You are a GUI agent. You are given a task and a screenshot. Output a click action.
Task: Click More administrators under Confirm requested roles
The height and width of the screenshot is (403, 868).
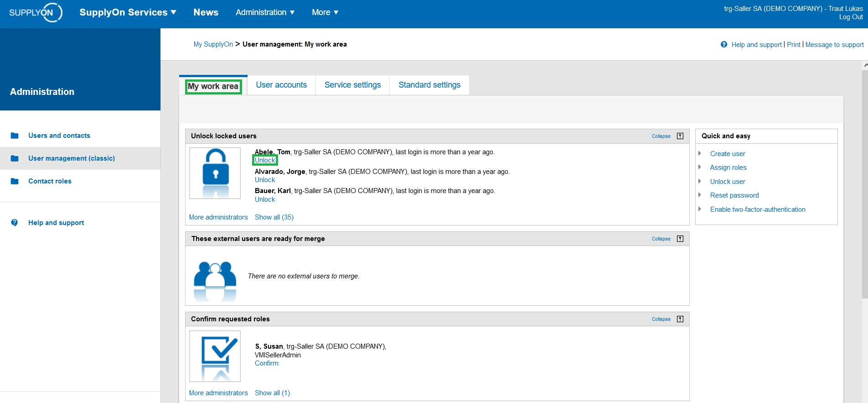218,393
